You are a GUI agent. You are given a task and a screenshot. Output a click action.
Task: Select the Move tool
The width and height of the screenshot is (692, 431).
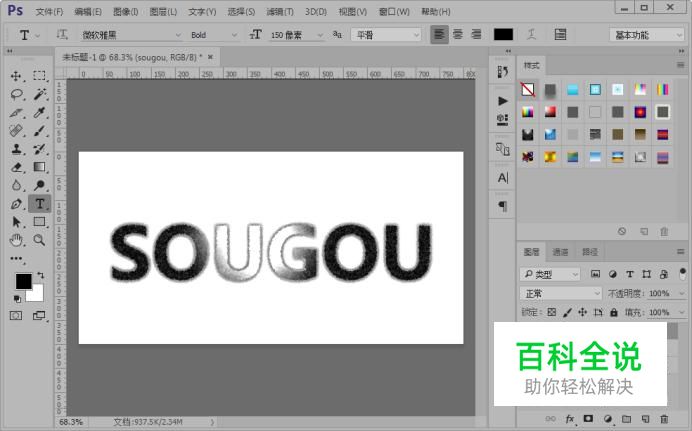pos(16,76)
